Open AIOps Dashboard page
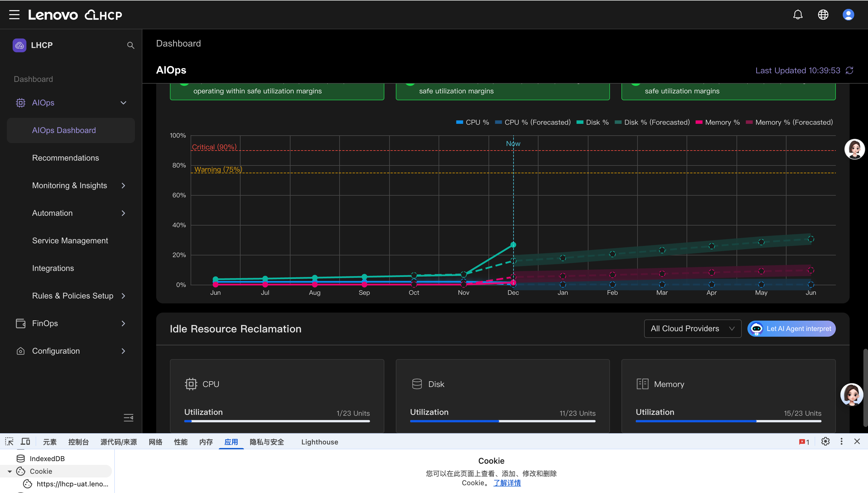 pos(71,130)
